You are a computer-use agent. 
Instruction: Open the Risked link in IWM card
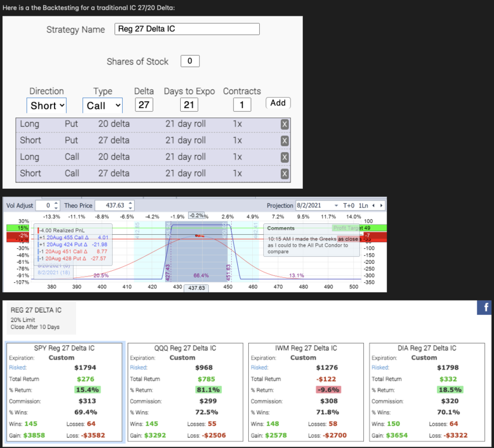pyautogui.click(x=260, y=367)
